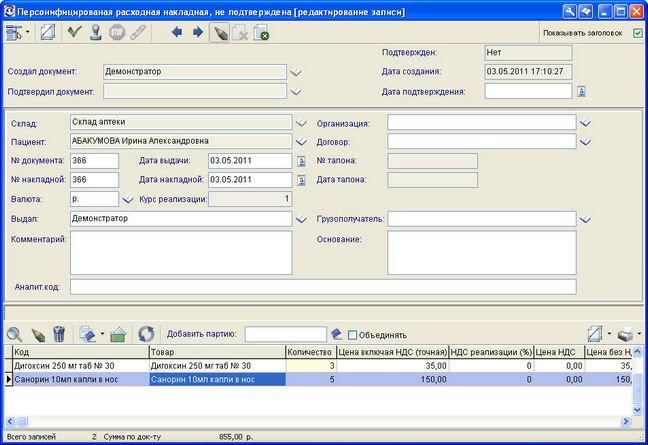Click the Комментарий text area

(x=181, y=252)
